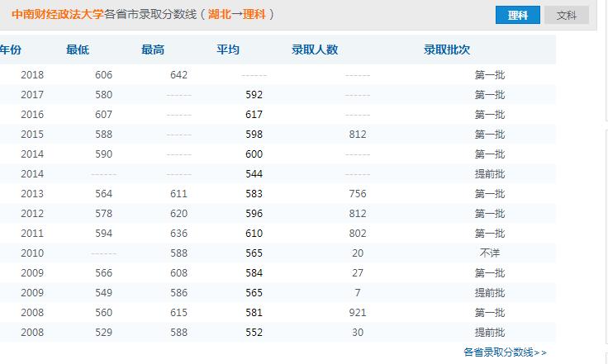
Task: Select lowest score 590 in 2014 row
Action: tap(103, 154)
